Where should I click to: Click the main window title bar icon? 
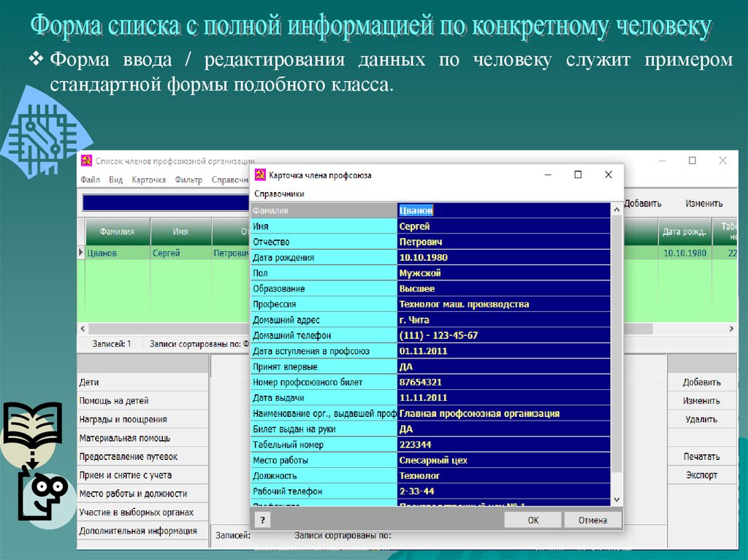(87, 161)
